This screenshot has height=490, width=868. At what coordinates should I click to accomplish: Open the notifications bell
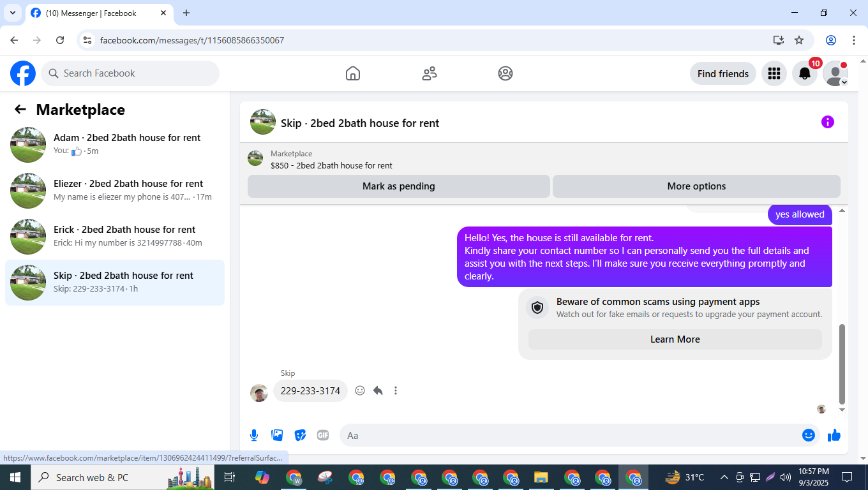click(805, 73)
